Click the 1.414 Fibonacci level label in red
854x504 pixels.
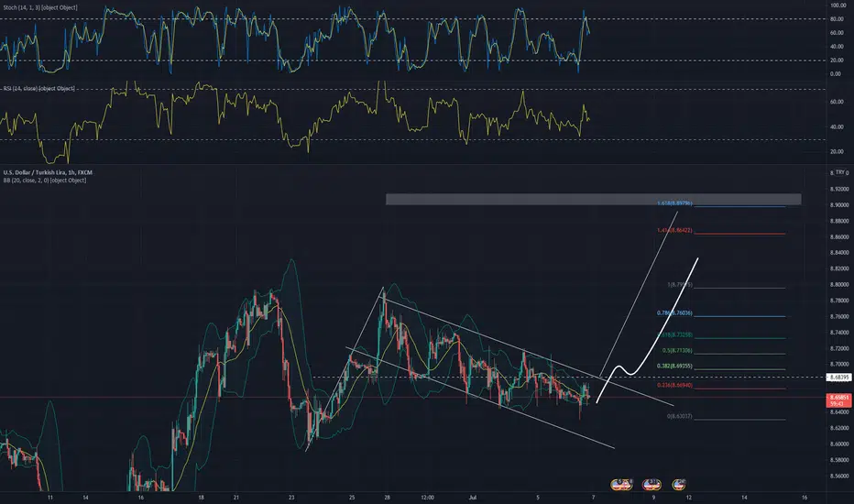pos(674,231)
